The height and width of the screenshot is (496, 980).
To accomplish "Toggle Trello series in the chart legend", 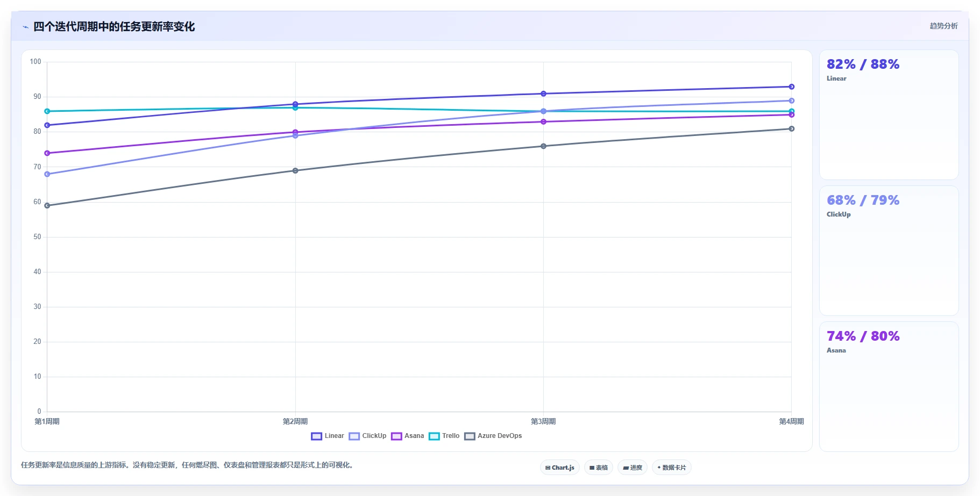I will point(444,436).
